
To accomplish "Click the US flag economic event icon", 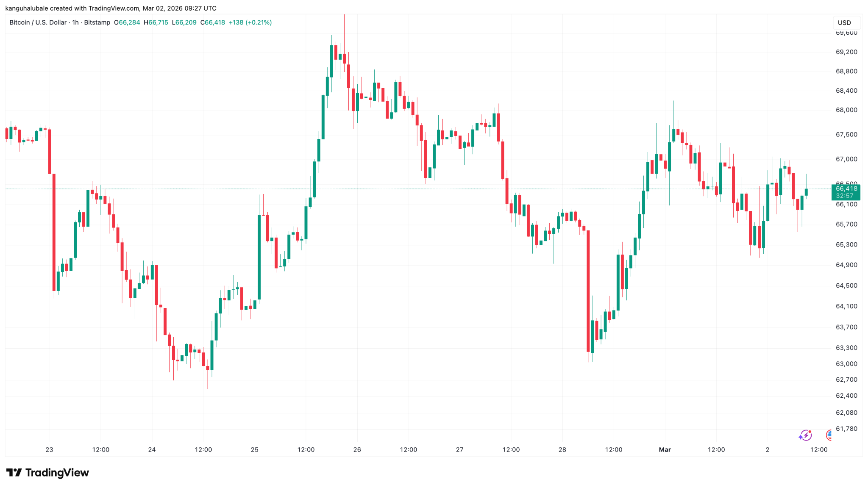I will pyautogui.click(x=829, y=435).
